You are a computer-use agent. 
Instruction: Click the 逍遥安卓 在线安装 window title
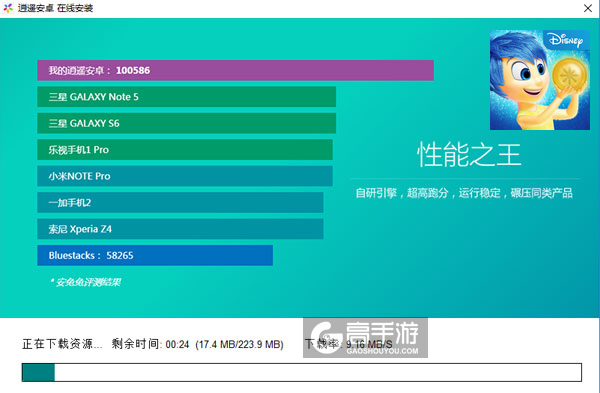(55, 8)
